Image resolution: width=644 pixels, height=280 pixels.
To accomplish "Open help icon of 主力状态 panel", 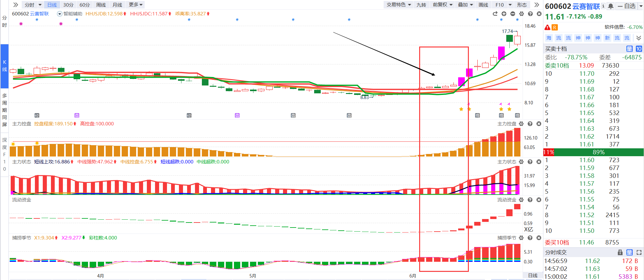I will coord(530,162).
